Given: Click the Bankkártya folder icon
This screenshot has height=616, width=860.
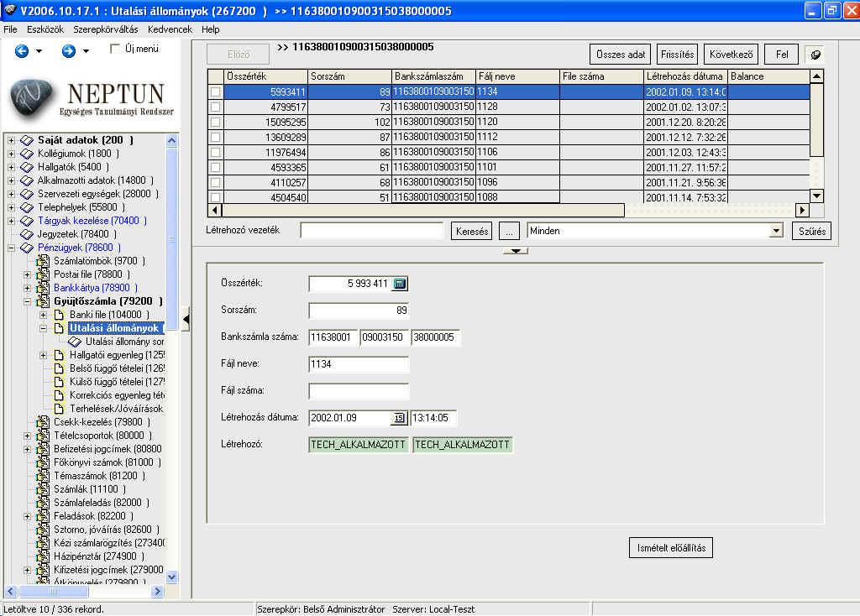Looking at the screenshot, I should click(x=43, y=288).
